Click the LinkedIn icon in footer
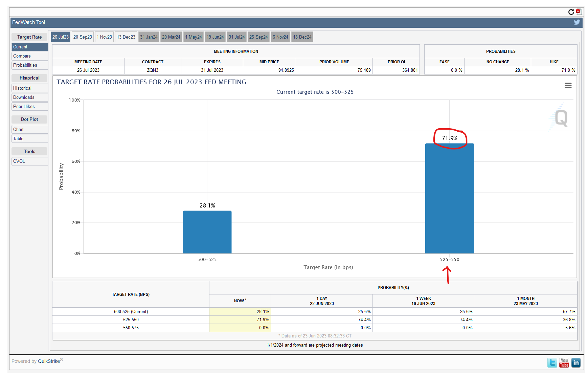Screen dimensions: 588x373 click(x=576, y=363)
